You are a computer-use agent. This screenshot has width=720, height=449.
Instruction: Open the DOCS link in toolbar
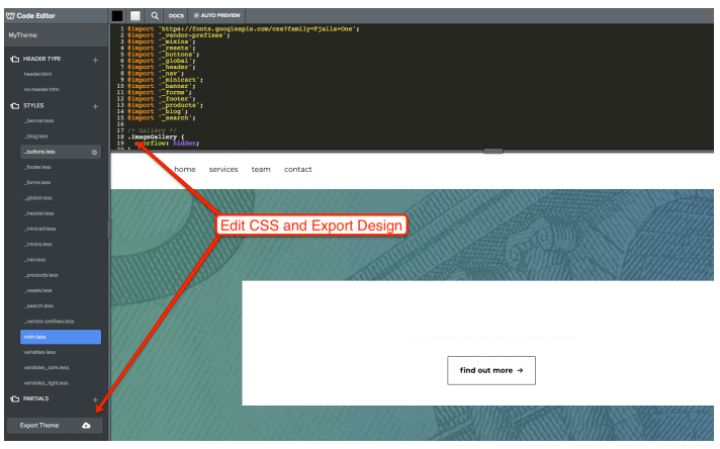coord(176,16)
